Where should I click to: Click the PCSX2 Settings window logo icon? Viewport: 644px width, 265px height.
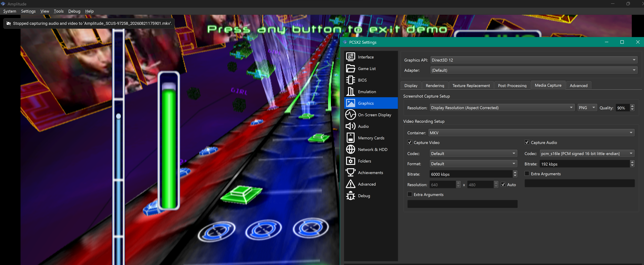tap(345, 42)
